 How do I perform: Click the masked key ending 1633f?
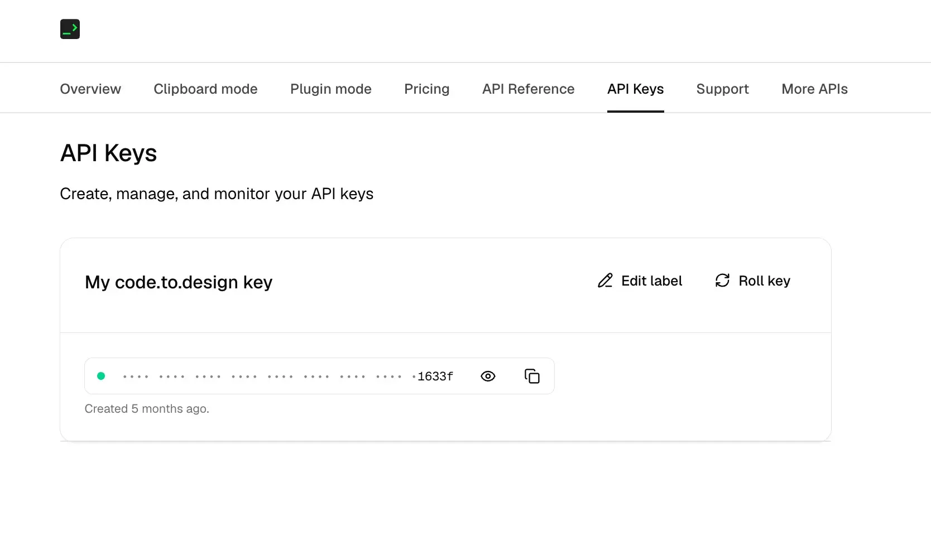(x=288, y=376)
